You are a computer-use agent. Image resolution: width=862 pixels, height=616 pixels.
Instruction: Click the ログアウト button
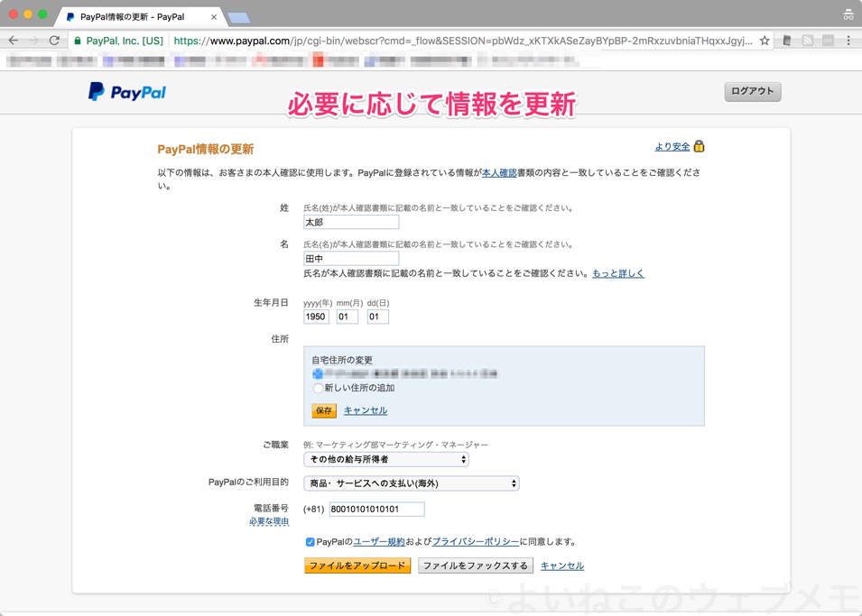(752, 91)
